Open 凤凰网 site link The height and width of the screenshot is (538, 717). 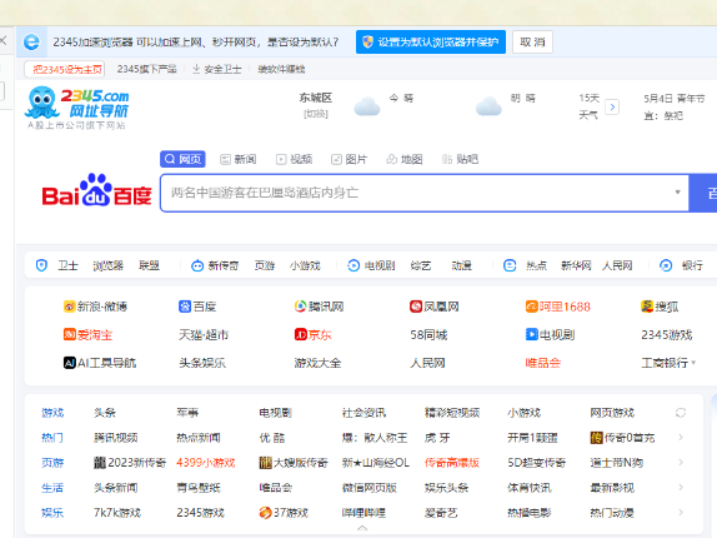click(x=434, y=306)
